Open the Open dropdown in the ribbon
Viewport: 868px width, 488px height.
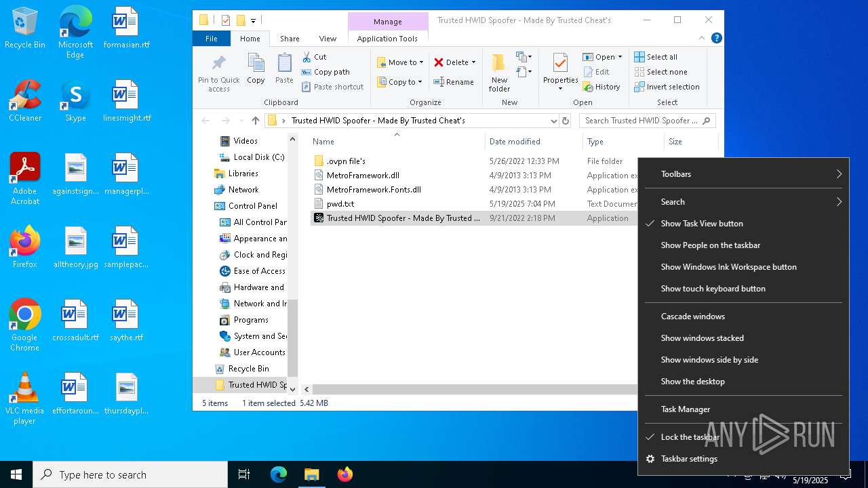pyautogui.click(x=602, y=57)
